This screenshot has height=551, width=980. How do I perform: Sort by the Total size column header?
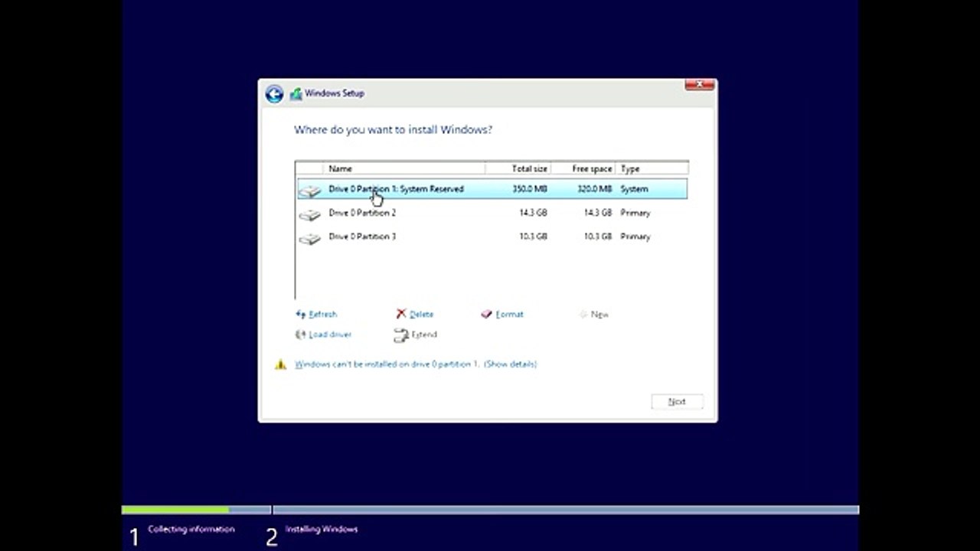coord(518,168)
